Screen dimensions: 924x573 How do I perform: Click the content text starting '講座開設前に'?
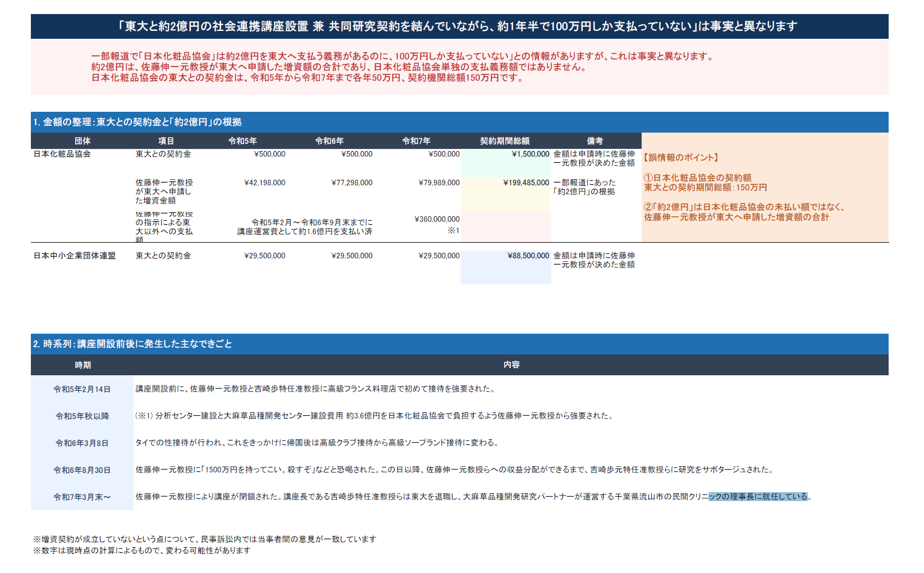point(315,389)
